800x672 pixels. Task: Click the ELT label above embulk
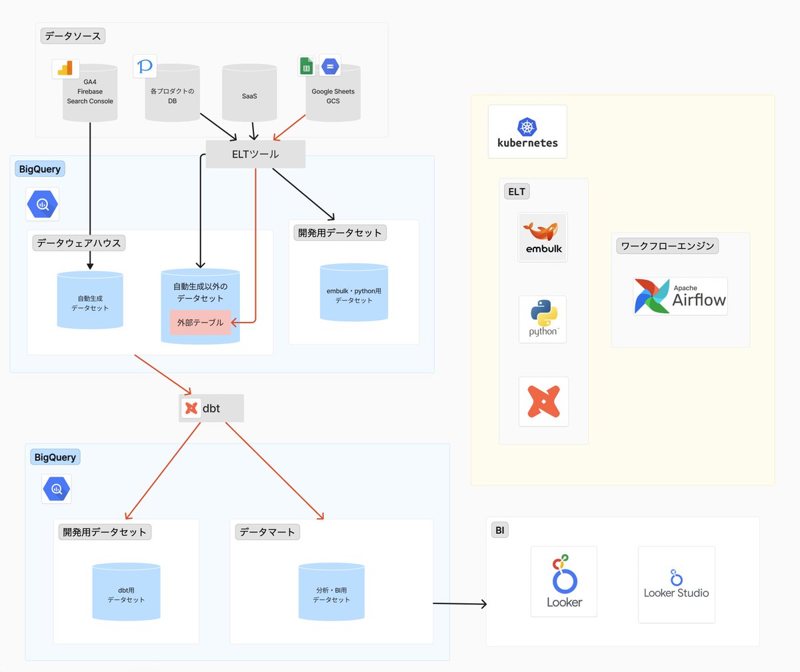pyautogui.click(x=517, y=192)
